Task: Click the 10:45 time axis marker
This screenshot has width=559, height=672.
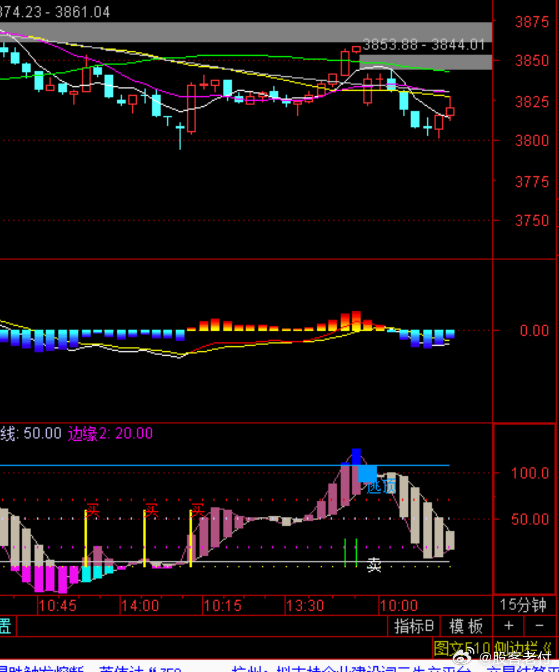Action: point(57,606)
